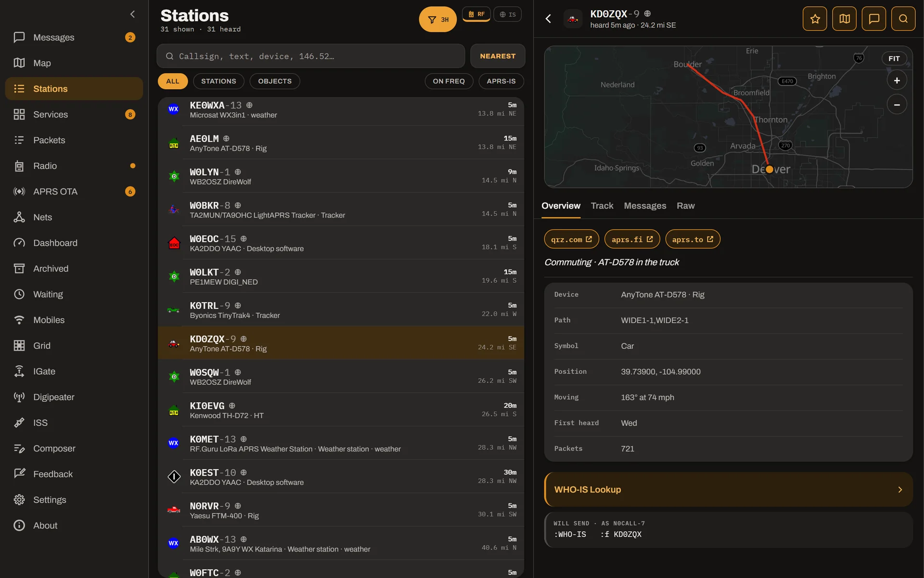Open the qrz.com external link

571,239
